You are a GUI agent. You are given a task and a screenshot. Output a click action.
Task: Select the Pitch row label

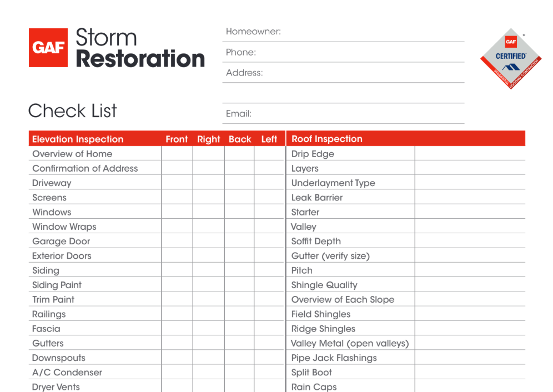pyautogui.click(x=302, y=270)
